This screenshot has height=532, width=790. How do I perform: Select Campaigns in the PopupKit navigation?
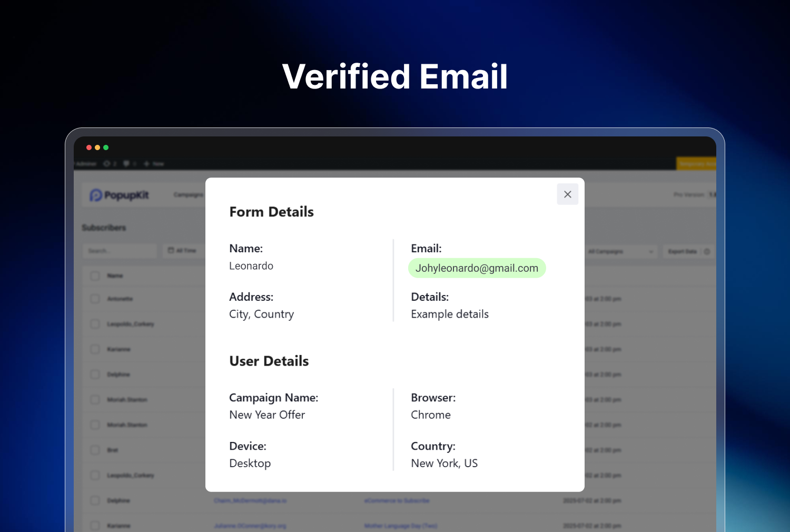pos(188,195)
